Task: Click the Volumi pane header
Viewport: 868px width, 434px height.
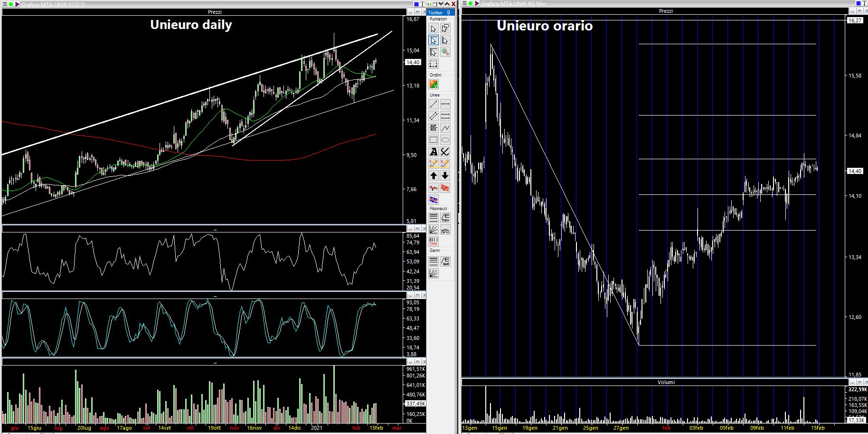Action: [x=666, y=382]
